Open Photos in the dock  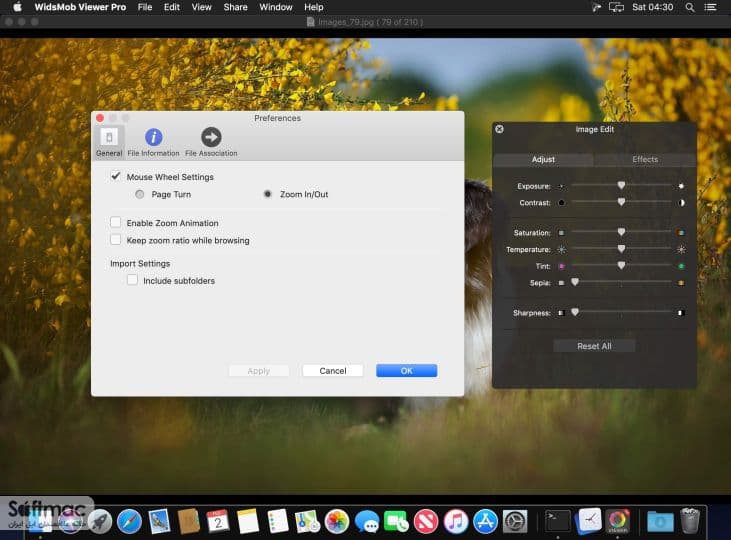point(337,521)
